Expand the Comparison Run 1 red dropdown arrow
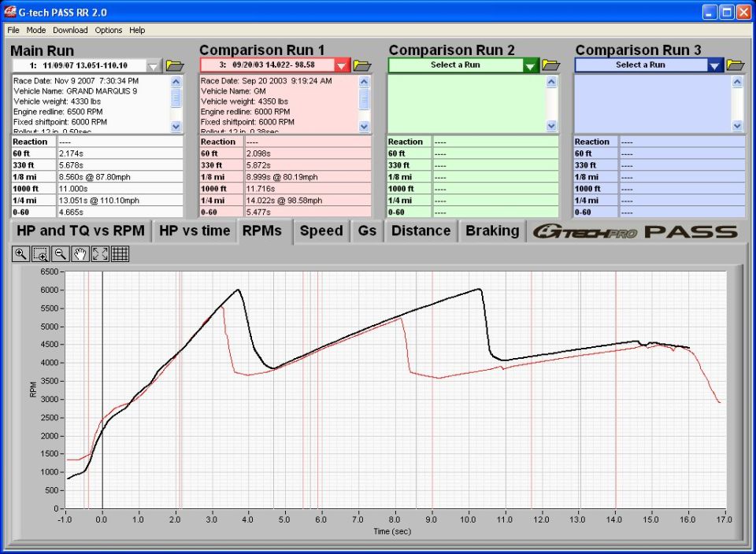 pos(341,65)
